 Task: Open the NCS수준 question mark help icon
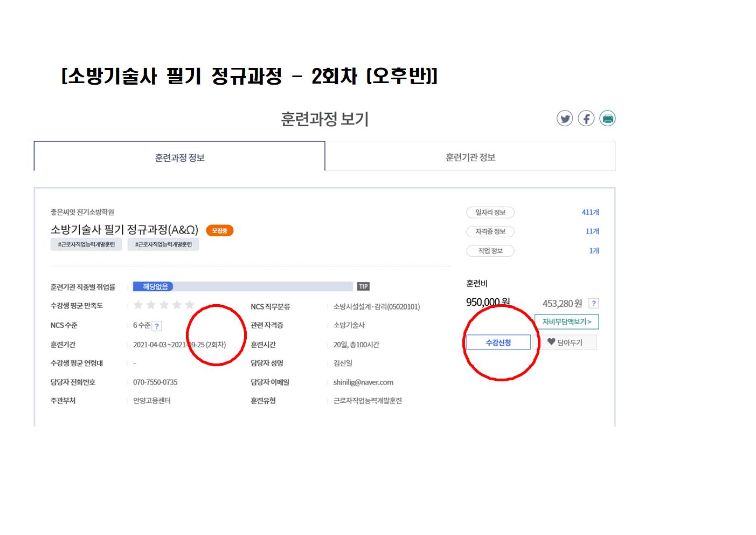157,326
